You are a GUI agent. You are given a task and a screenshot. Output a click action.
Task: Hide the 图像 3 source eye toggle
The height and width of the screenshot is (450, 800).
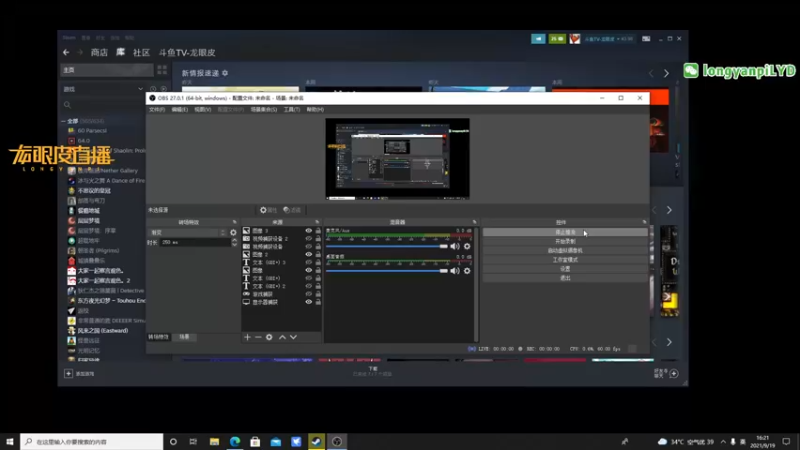(309, 231)
